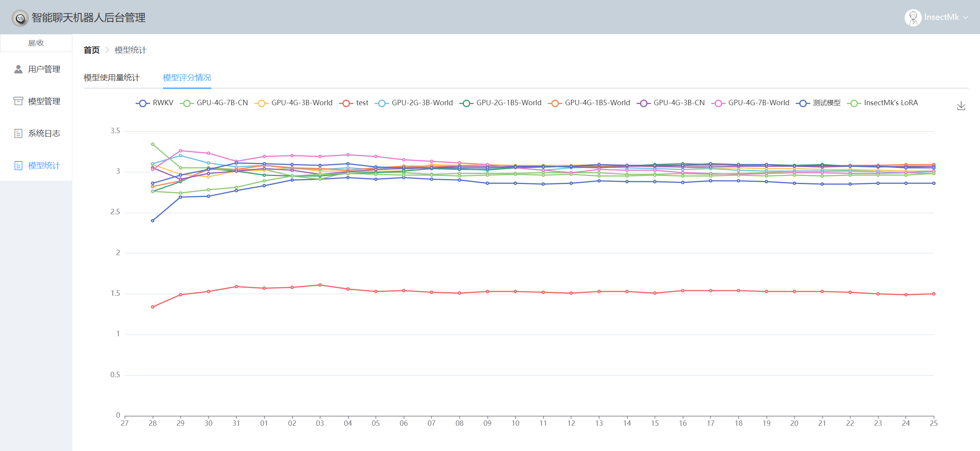Image resolution: width=980 pixels, height=451 pixels.
Task: Toggle the GPU-4G-7B-CN legend series
Action: pyautogui.click(x=214, y=103)
